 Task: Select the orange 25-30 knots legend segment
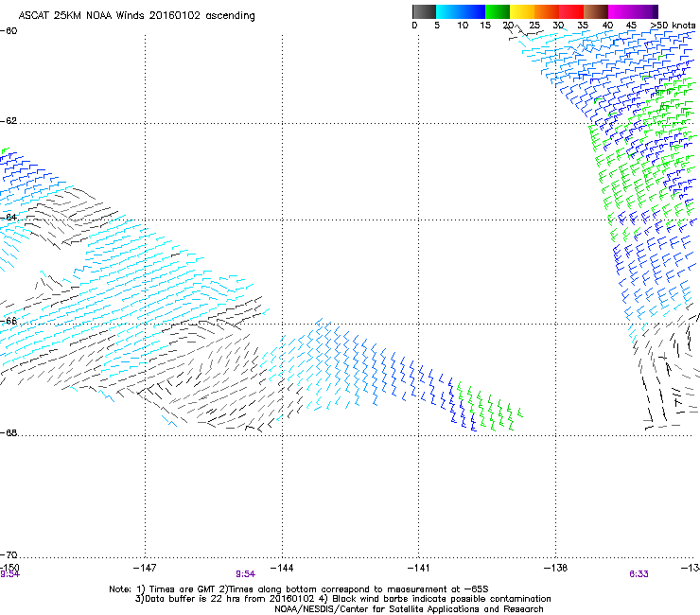547,11
